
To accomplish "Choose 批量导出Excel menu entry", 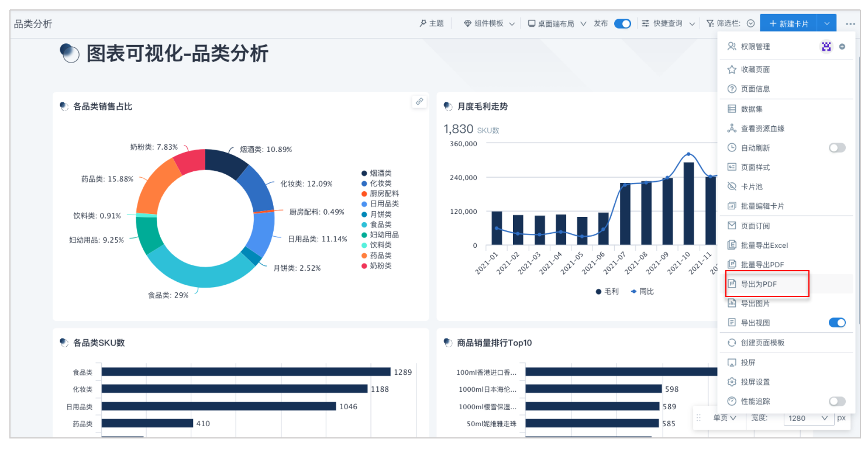I will [764, 246].
